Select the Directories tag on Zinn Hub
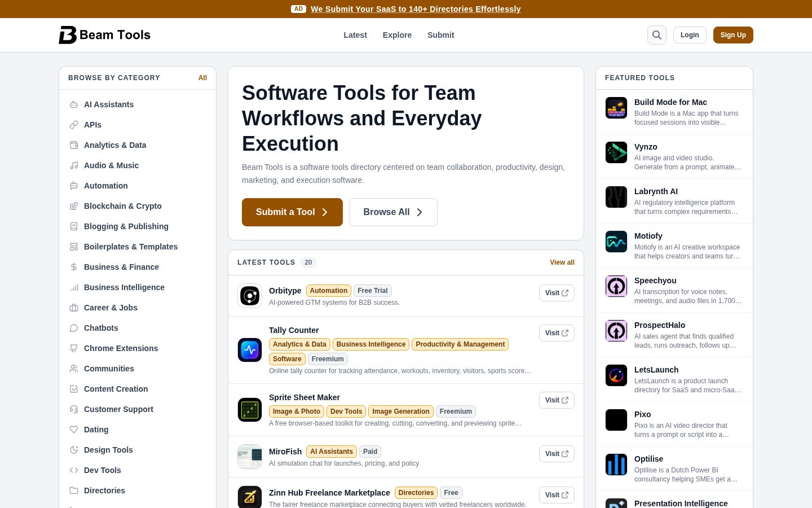Screen dimensions: 812x508 pos(416,493)
